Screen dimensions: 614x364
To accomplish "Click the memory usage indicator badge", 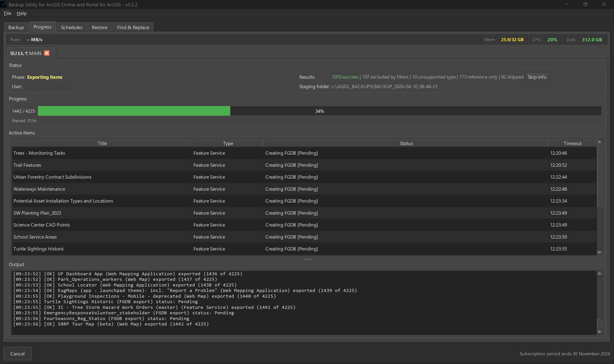I will (512, 39).
